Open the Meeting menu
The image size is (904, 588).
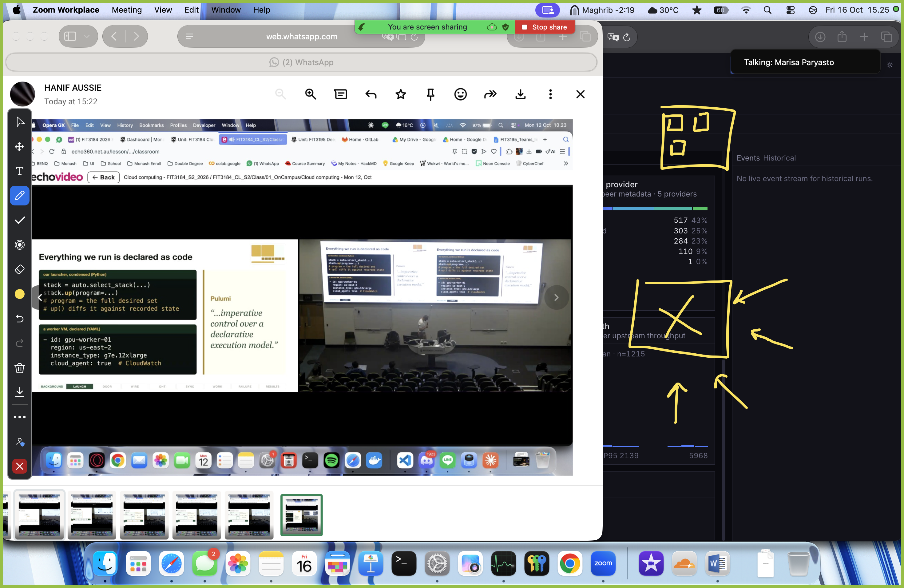point(126,10)
